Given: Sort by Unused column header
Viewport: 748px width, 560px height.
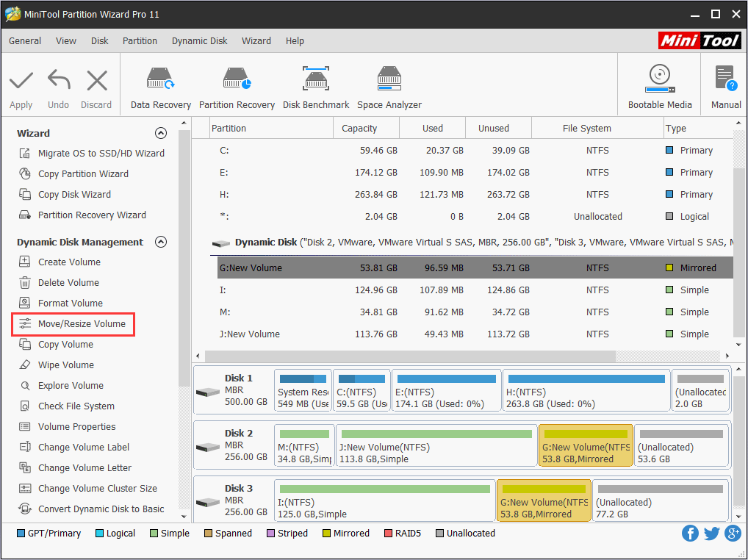Looking at the screenshot, I should [498, 129].
